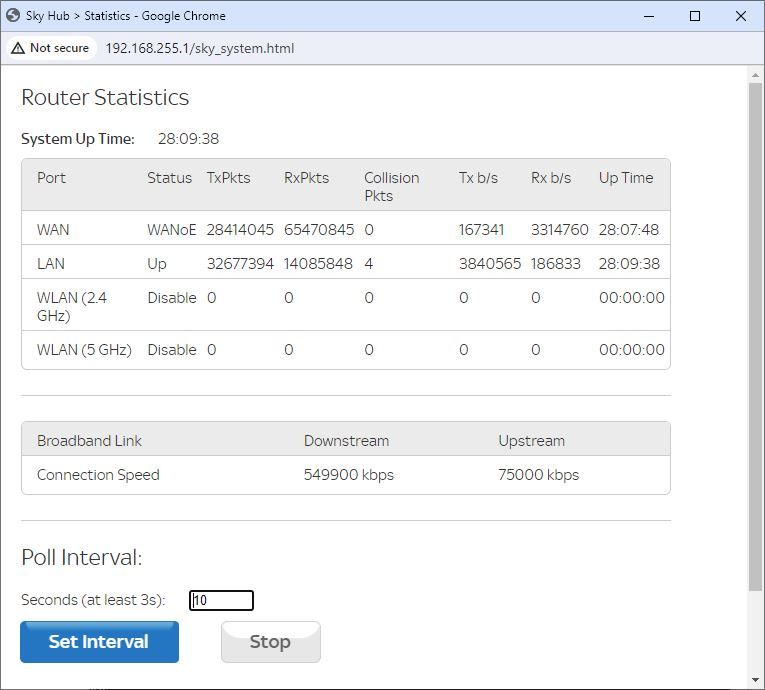Maximize the Chrome window
This screenshot has height=690, width=765.
point(695,16)
